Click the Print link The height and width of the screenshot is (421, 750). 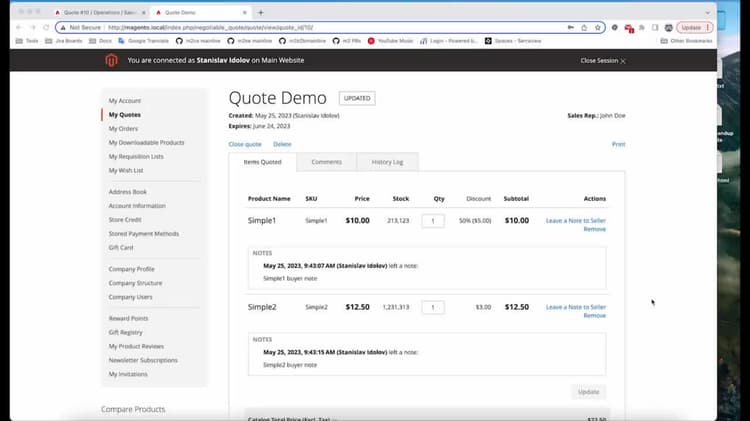(618, 144)
